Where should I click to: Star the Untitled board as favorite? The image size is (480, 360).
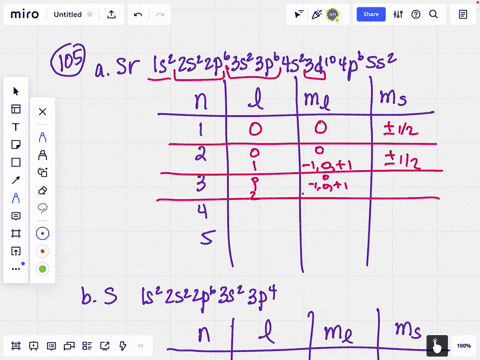pos(90,15)
